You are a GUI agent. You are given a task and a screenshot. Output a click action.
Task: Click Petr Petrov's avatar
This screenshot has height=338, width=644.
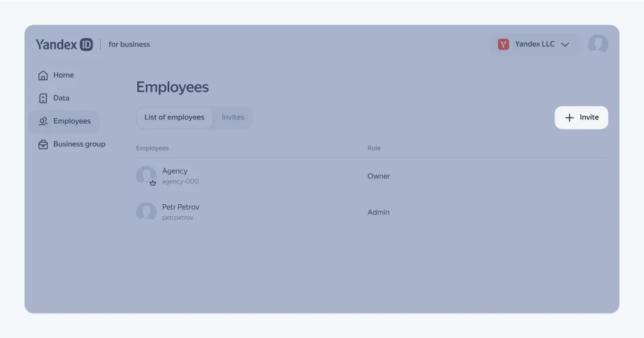coord(146,212)
